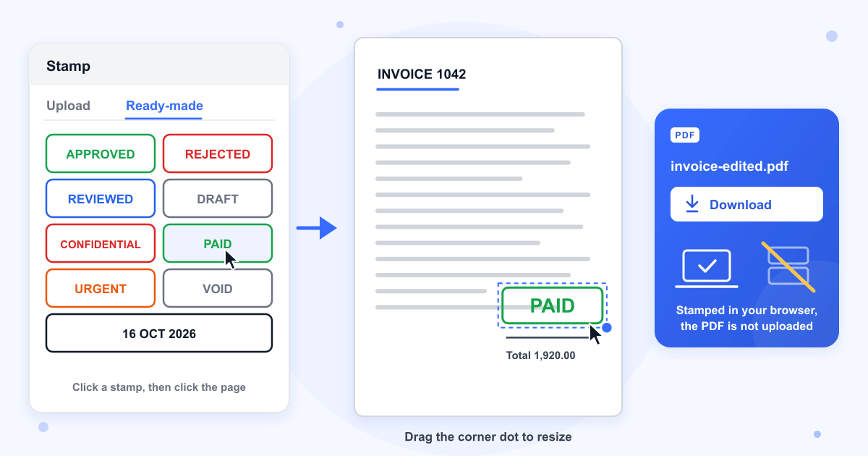Screen dimensions: 868x456
Task: Select the PAID stamp in the stamp list
Action: click(x=218, y=244)
